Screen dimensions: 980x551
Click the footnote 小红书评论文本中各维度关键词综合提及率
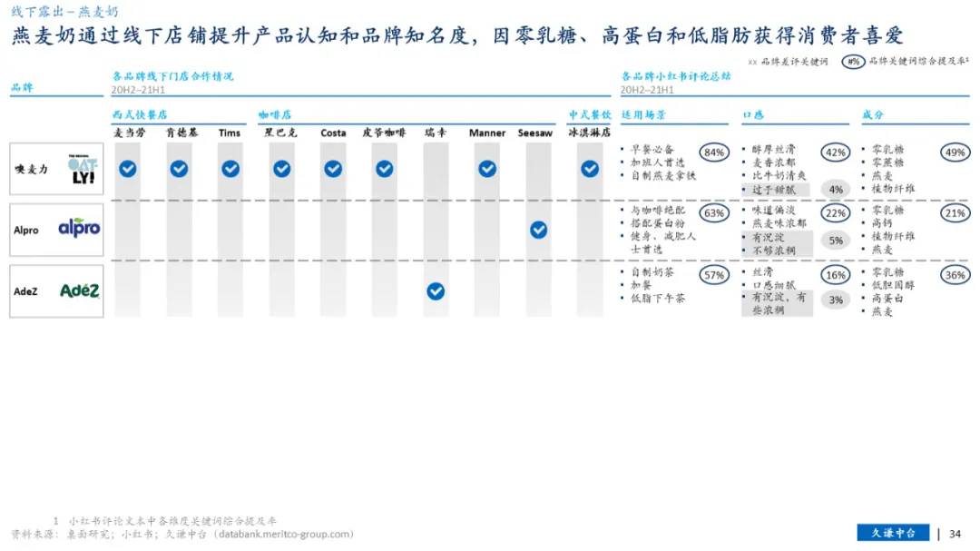172,521
